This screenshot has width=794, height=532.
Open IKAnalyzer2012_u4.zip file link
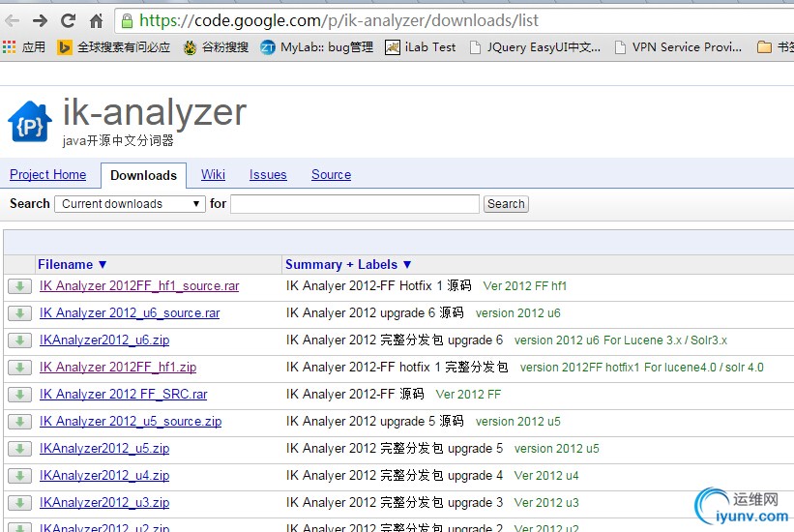pos(104,476)
